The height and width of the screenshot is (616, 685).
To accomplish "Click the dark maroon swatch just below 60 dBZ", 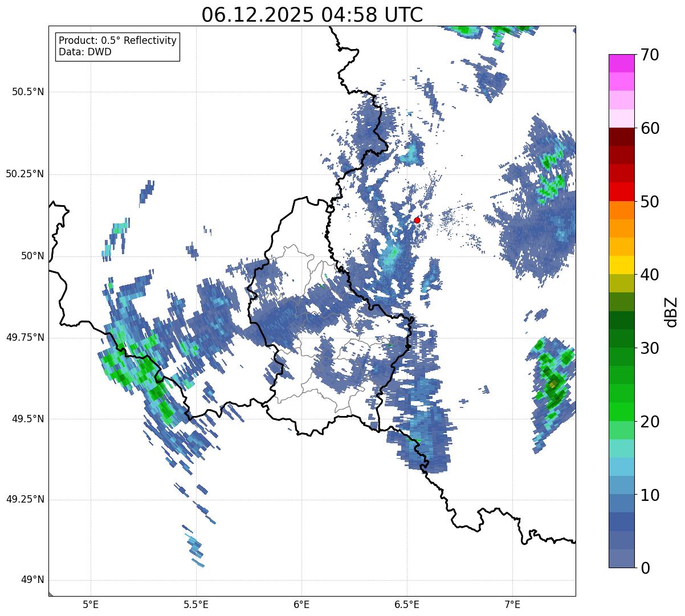I will click(x=621, y=137).
